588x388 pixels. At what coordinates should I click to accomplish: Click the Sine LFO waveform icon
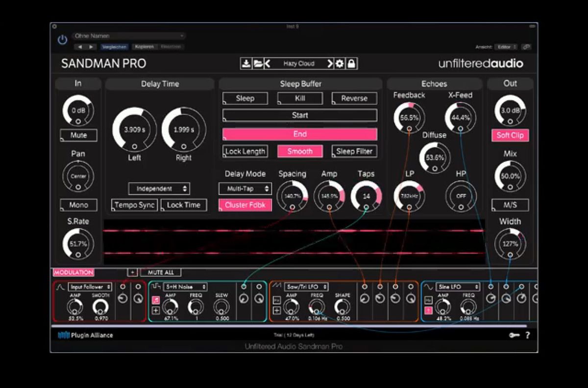tap(428, 286)
